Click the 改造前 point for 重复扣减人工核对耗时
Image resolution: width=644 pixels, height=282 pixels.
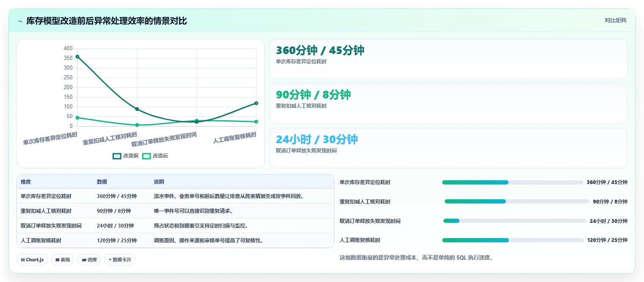click(x=137, y=109)
